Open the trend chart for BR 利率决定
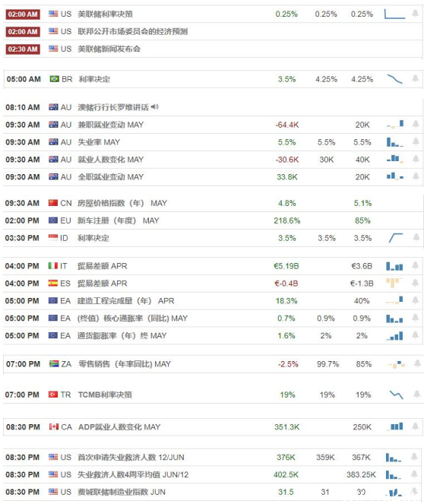The width and height of the screenshot is (424, 504). point(395,79)
